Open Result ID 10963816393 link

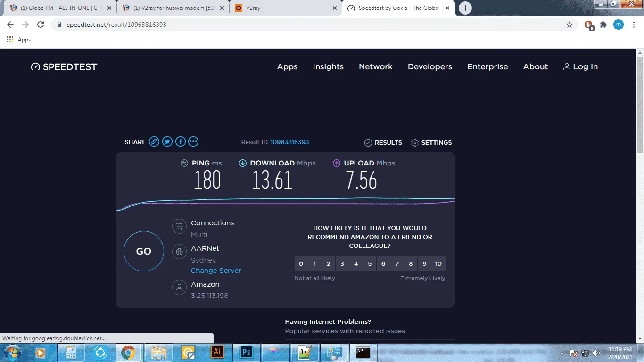[x=289, y=142]
